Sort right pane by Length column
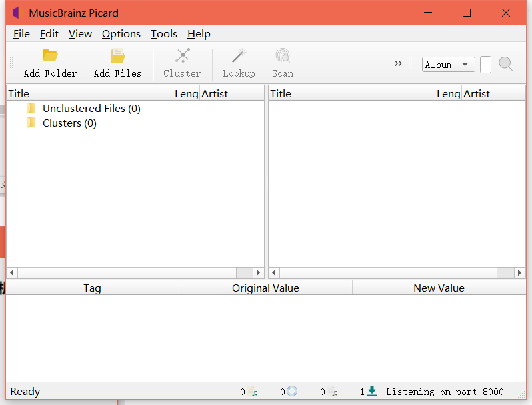 [448, 93]
